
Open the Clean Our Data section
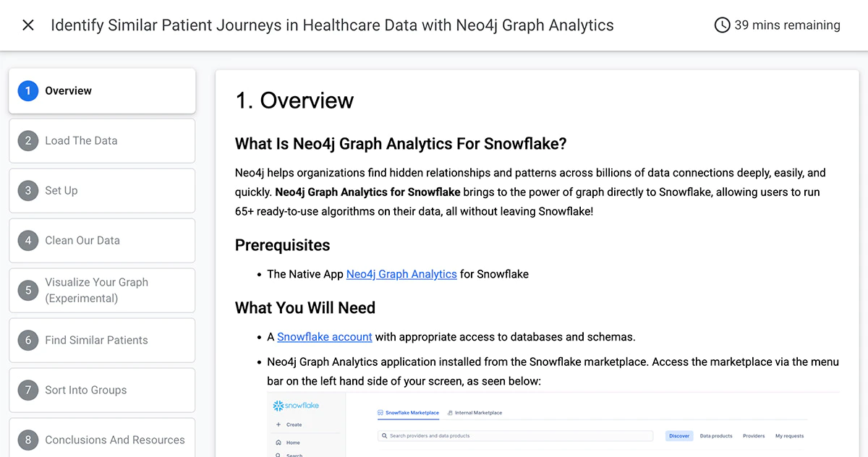[102, 241]
